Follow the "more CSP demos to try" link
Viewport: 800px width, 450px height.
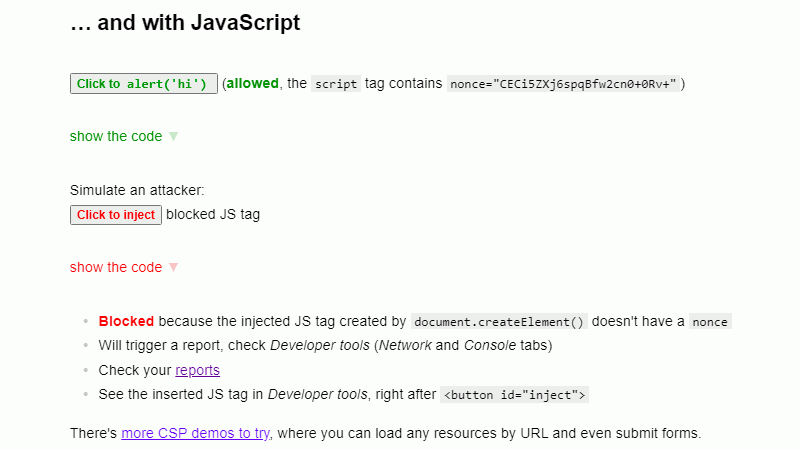(195, 434)
